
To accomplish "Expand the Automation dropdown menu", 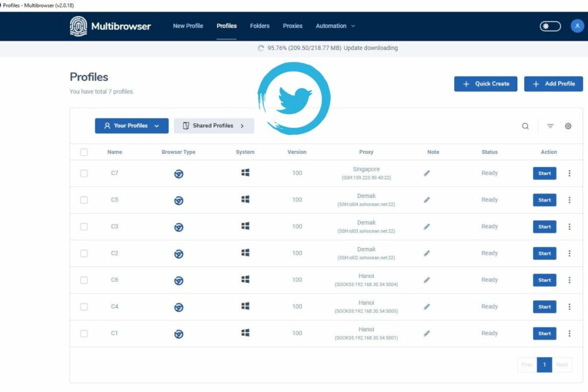I will [335, 26].
